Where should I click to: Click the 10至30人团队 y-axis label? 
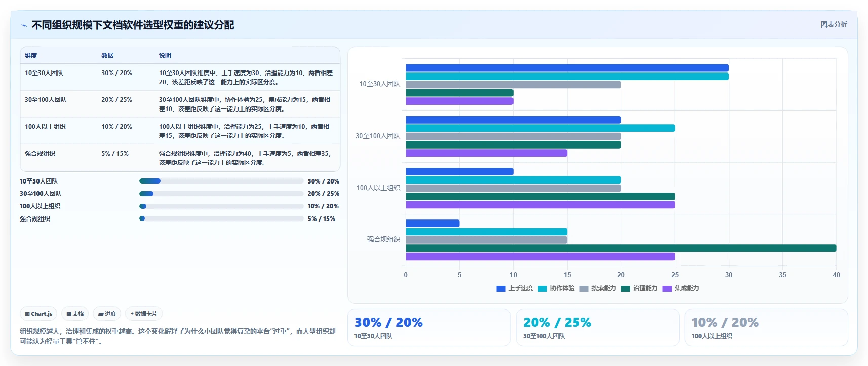tap(380, 84)
